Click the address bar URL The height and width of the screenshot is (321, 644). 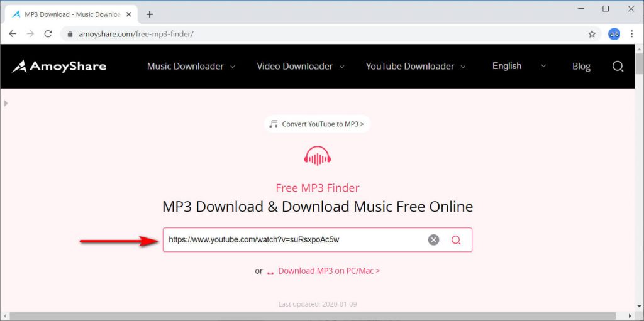(136, 34)
